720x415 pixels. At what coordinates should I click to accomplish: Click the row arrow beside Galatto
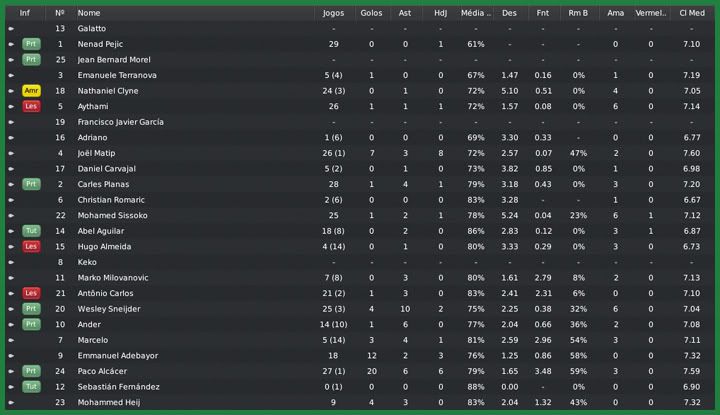tap(11, 29)
